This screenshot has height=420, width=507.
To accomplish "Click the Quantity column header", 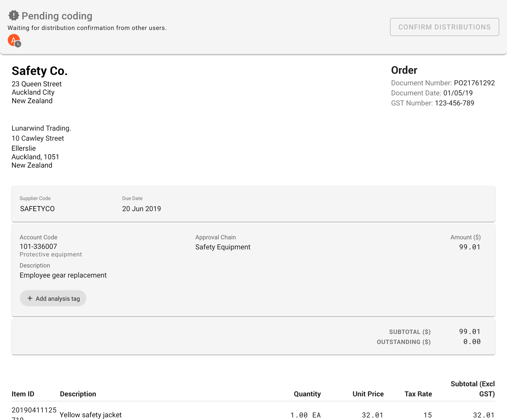I will click(x=307, y=394).
